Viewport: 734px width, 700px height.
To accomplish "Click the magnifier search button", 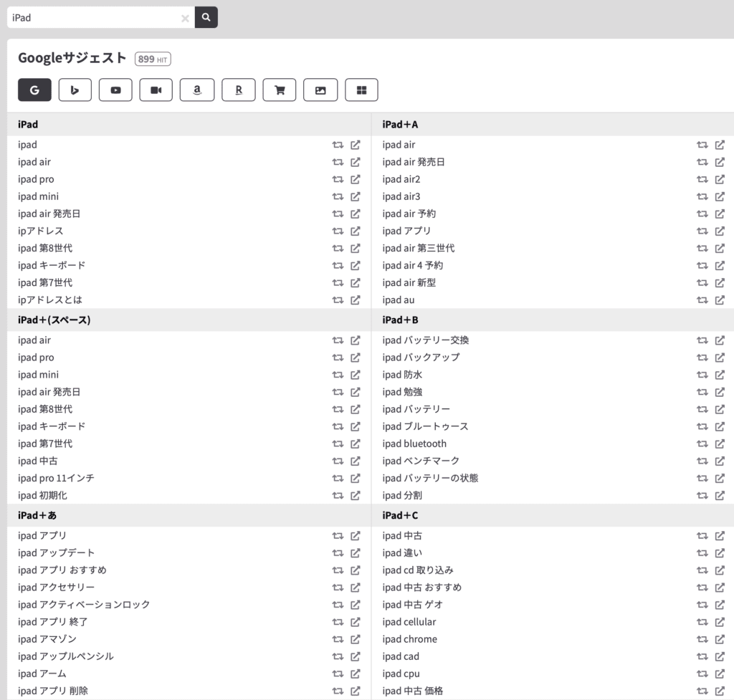I will 206,17.
